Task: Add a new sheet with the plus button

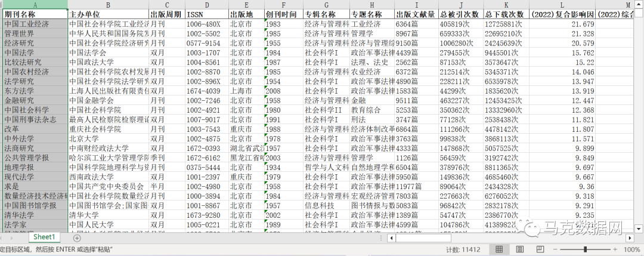Action: tap(77, 238)
